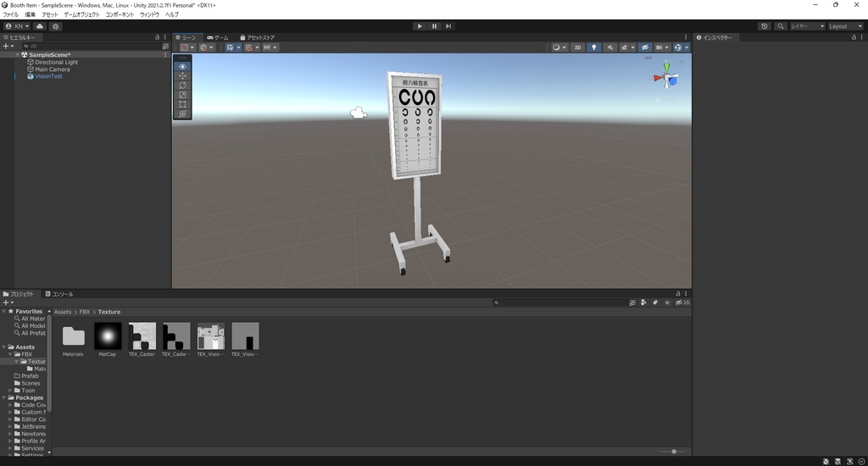Click the scene orientation gizmo

(x=666, y=79)
